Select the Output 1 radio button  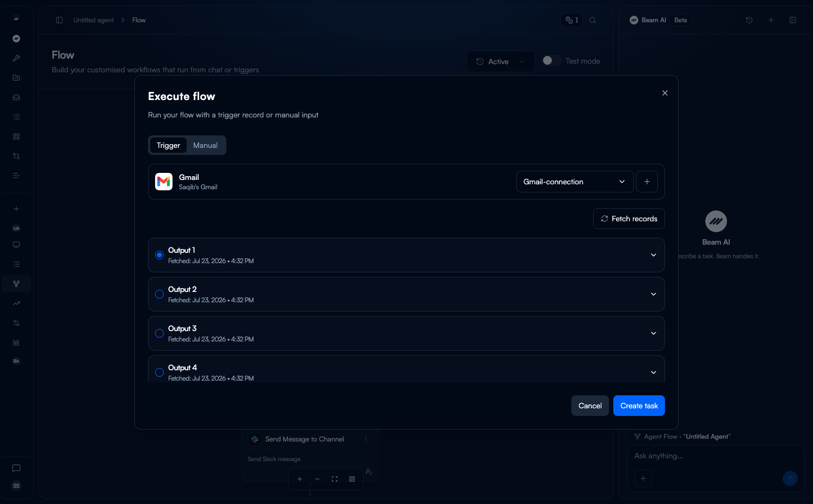[x=159, y=255]
